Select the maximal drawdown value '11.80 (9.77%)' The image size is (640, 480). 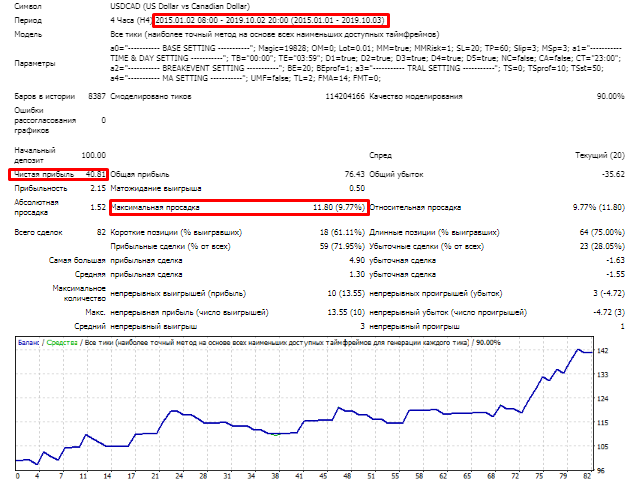click(339, 208)
